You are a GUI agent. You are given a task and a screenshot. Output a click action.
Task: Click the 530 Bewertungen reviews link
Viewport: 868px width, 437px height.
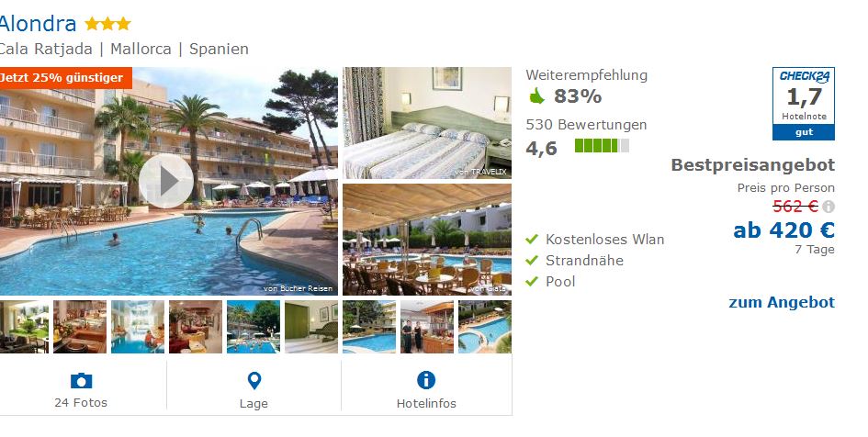point(586,125)
